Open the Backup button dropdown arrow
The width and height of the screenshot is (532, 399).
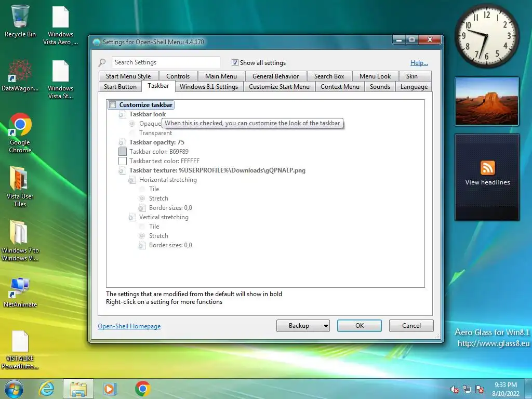pos(325,326)
